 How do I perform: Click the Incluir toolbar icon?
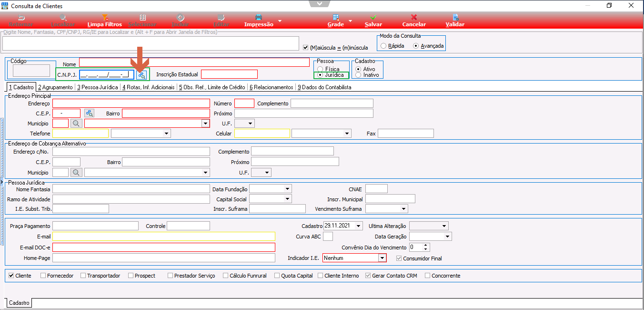click(180, 17)
